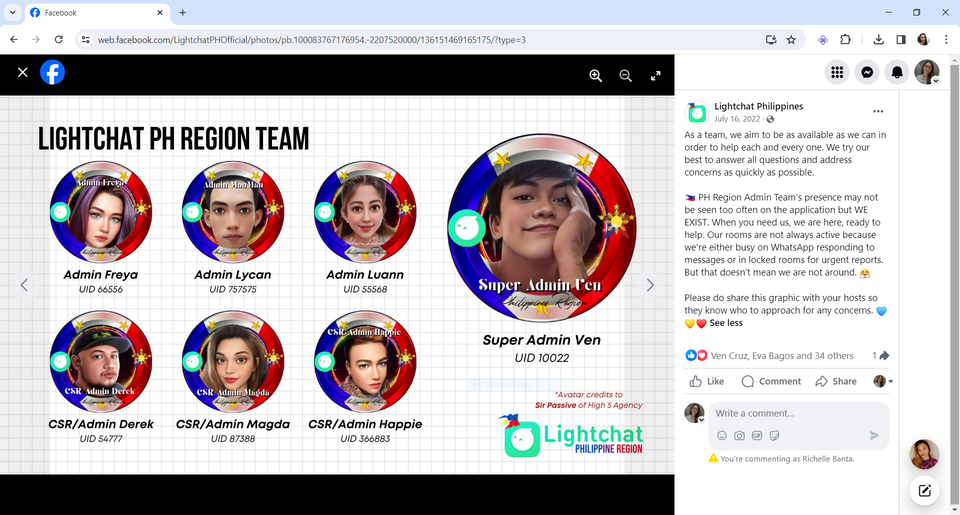
Task: Like the post
Action: click(707, 382)
